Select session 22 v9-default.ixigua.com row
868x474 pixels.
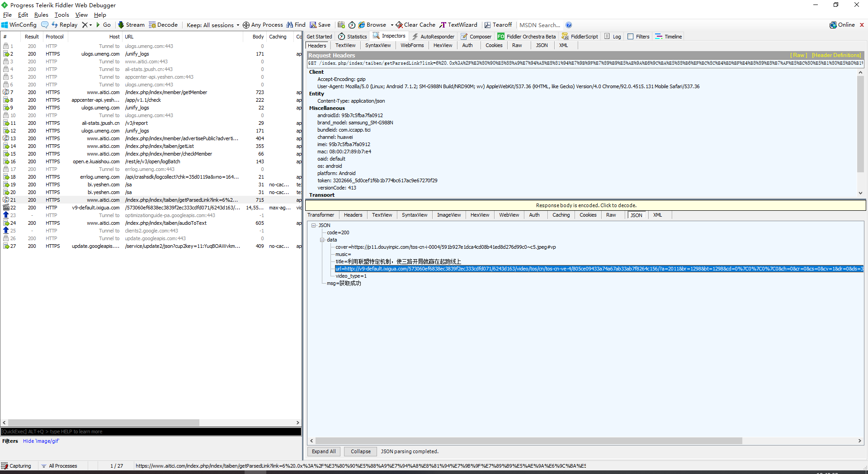tap(151, 208)
